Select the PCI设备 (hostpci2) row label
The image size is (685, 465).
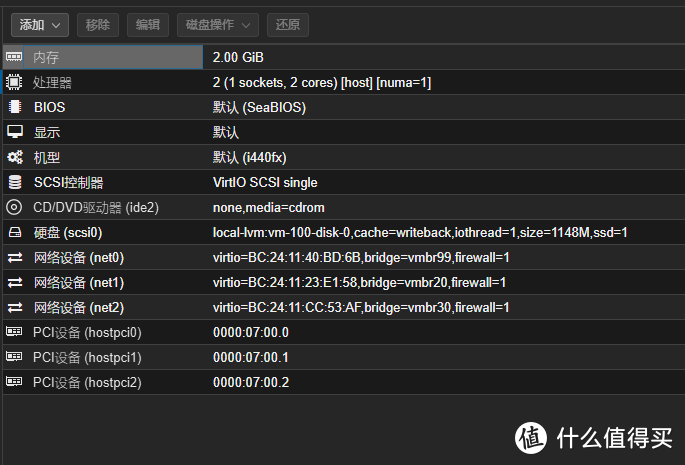(x=87, y=383)
